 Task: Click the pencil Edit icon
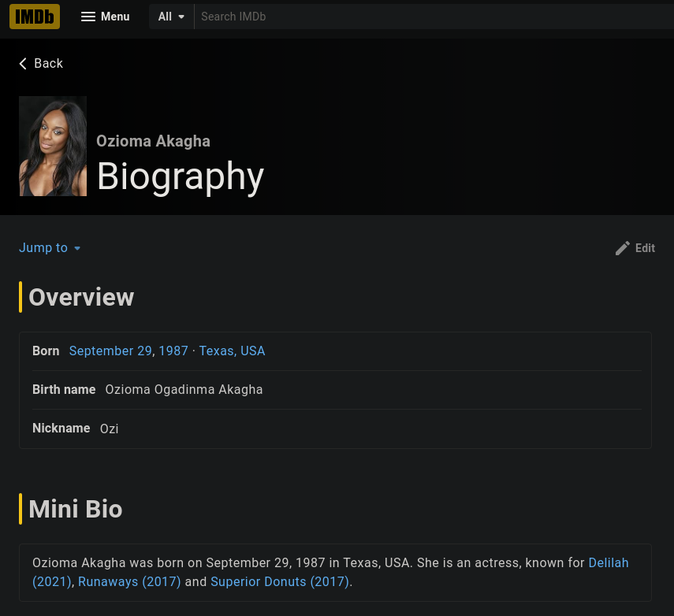(x=623, y=248)
